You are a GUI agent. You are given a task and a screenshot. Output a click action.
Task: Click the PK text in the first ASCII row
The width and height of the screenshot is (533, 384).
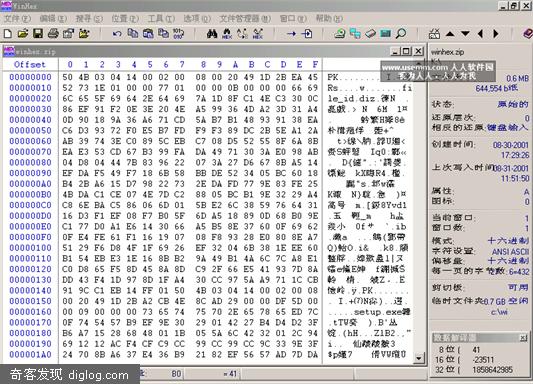[333, 77]
